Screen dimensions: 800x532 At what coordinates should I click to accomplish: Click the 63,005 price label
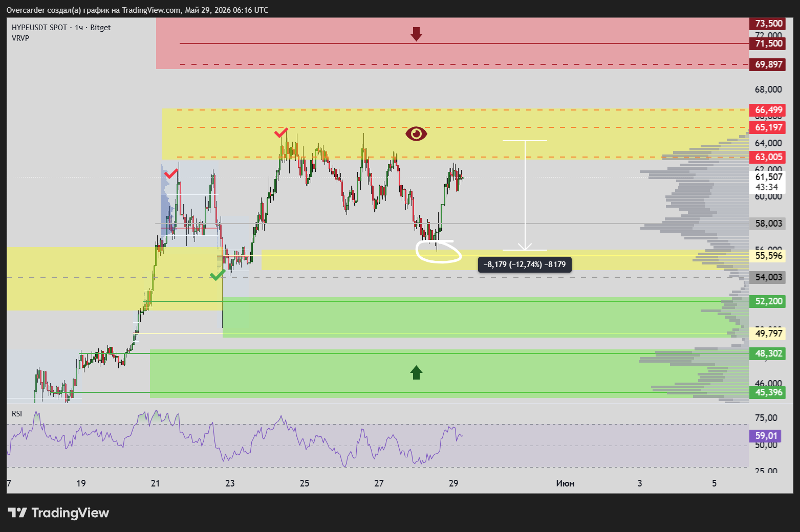768,157
